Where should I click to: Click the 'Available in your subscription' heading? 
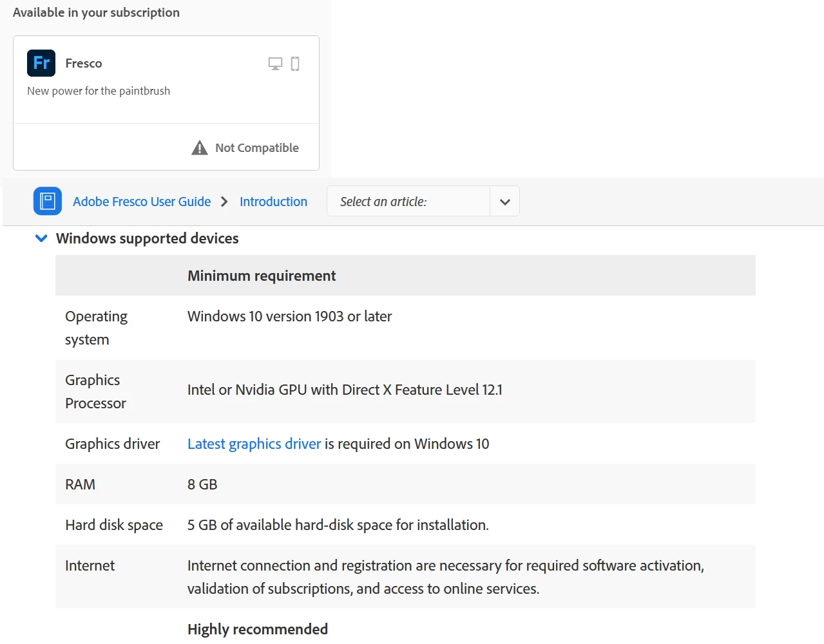click(96, 12)
